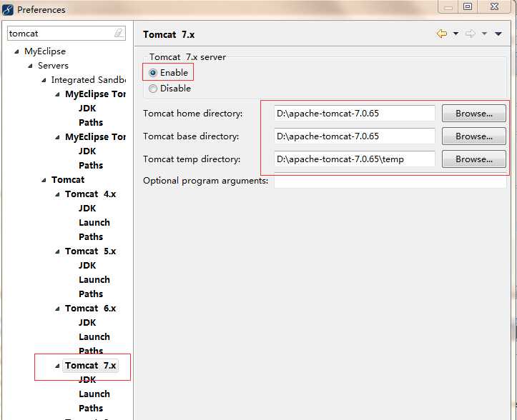
Task: Collapse the MyEclipse tree node
Action: 16,51
